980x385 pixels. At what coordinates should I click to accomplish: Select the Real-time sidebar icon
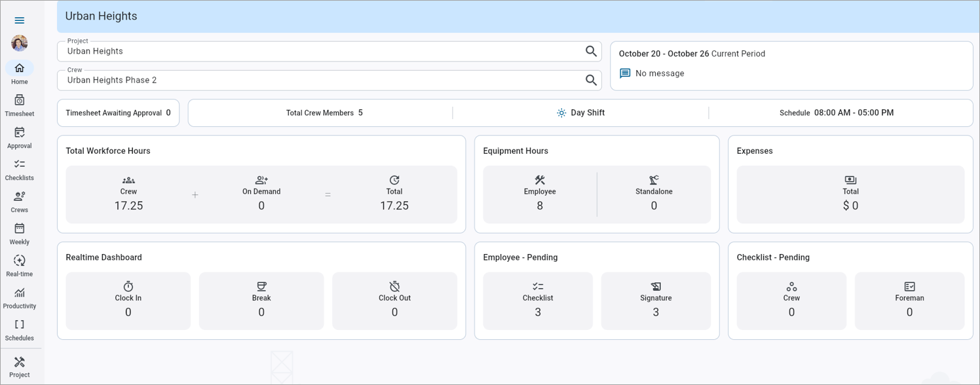point(19,265)
